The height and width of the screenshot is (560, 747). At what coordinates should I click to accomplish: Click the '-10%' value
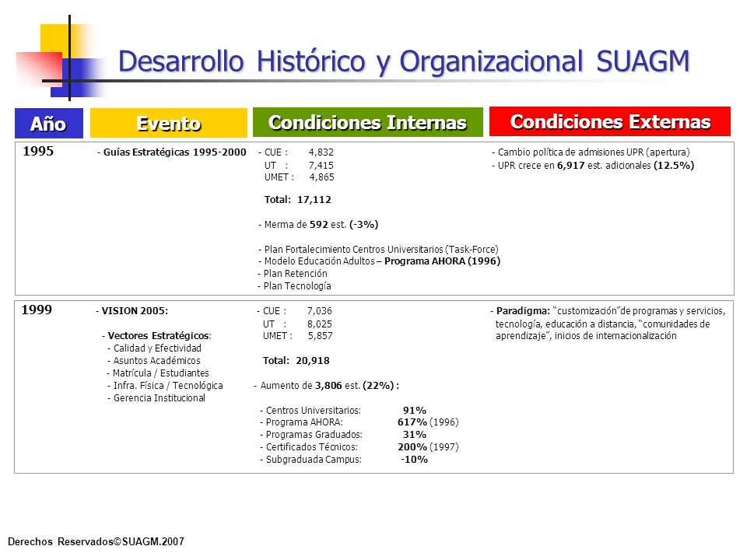click(x=414, y=459)
